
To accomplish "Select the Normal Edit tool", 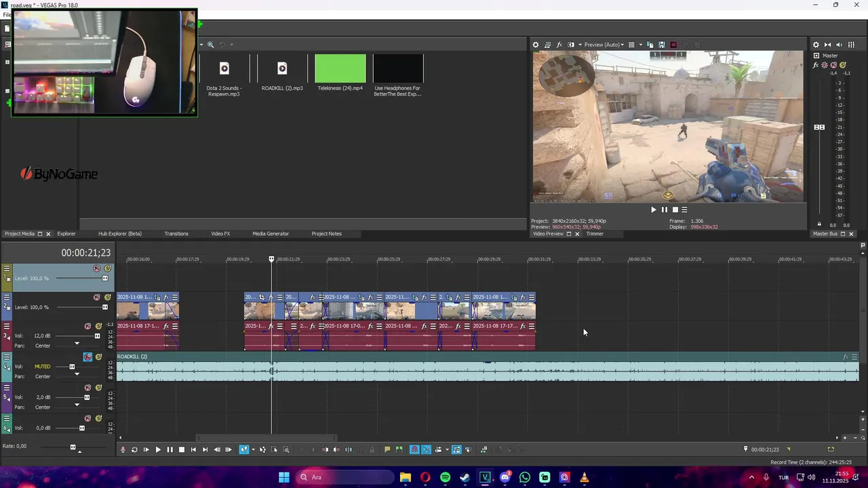I will [244, 449].
